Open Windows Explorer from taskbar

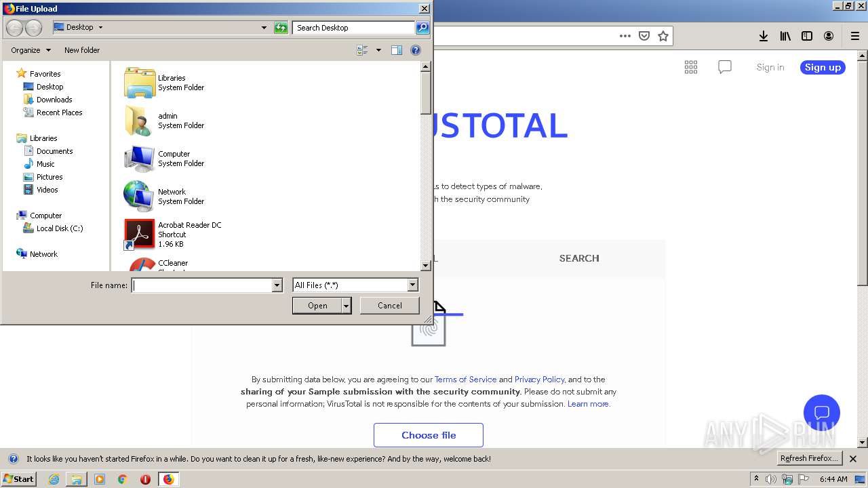tap(77, 479)
